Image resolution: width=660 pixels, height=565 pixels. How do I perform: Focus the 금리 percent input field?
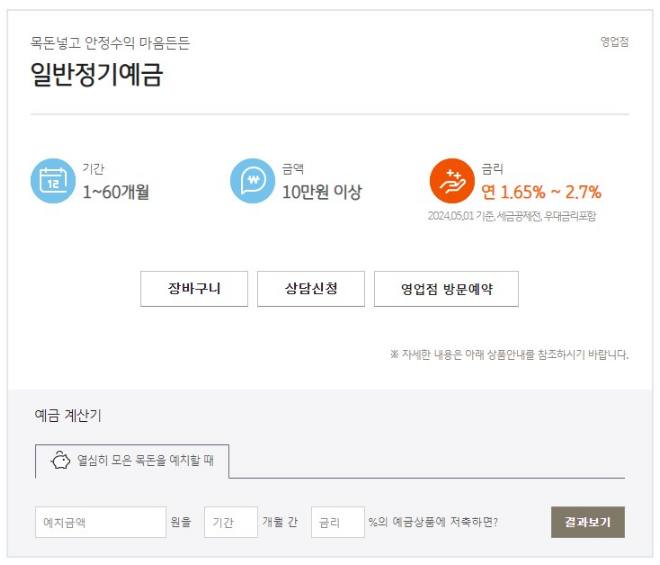pos(337,522)
